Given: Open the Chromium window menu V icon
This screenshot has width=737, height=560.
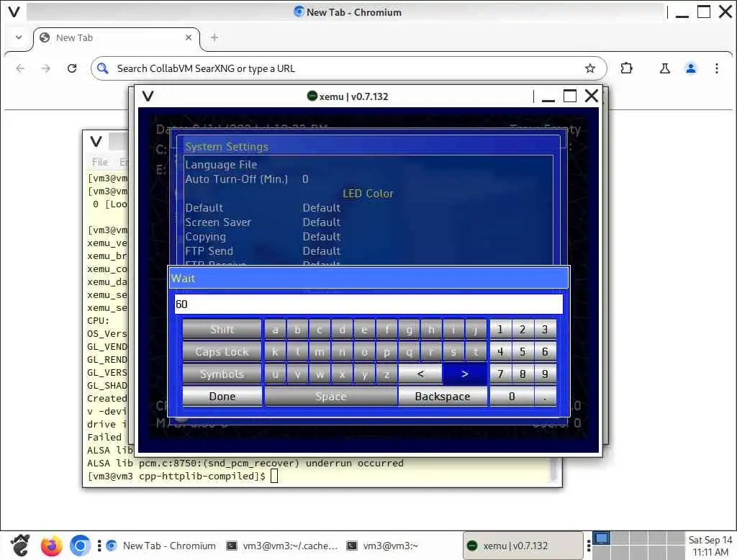Looking at the screenshot, I should click(14, 12).
